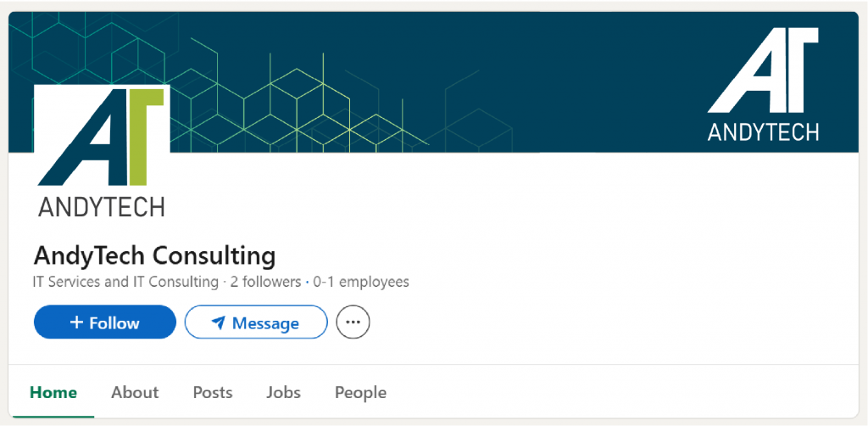This screenshot has width=868, height=426.
Task: Go to the Posts tab
Action: tap(213, 392)
